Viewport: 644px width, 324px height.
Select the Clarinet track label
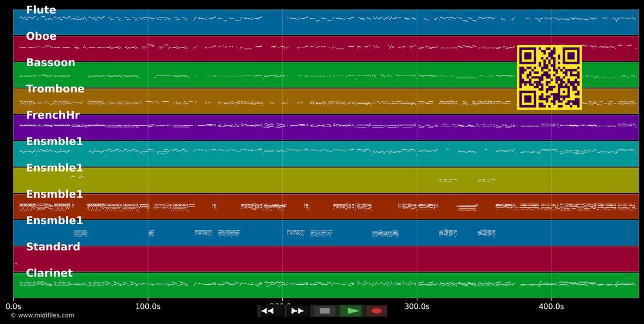pyautogui.click(x=49, y=273)
